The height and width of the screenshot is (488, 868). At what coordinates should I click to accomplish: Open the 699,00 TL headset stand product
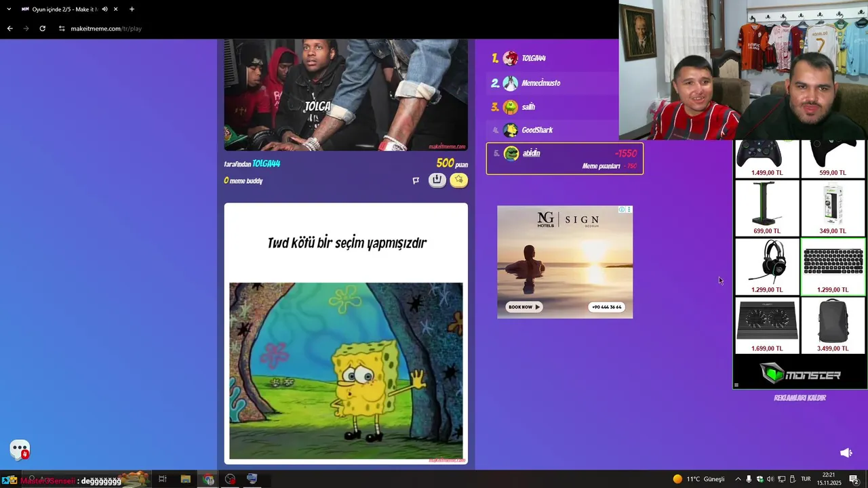pos(767,208)
